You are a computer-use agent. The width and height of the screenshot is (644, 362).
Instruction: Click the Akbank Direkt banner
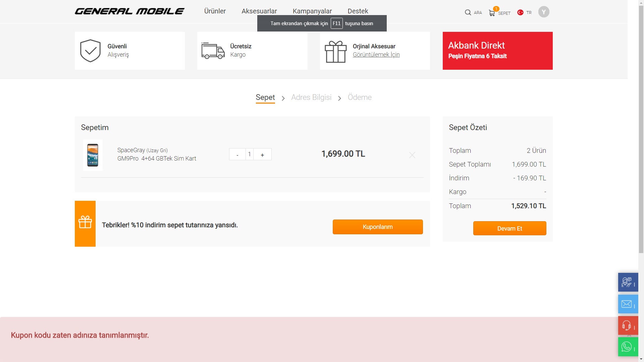tap(497, 51)
